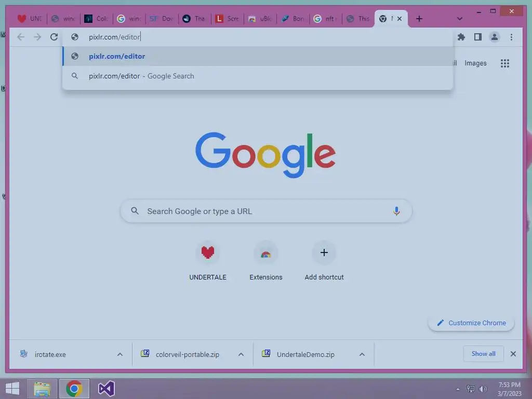
Task: Switch to the Bon tab
Action: [293, 19]
